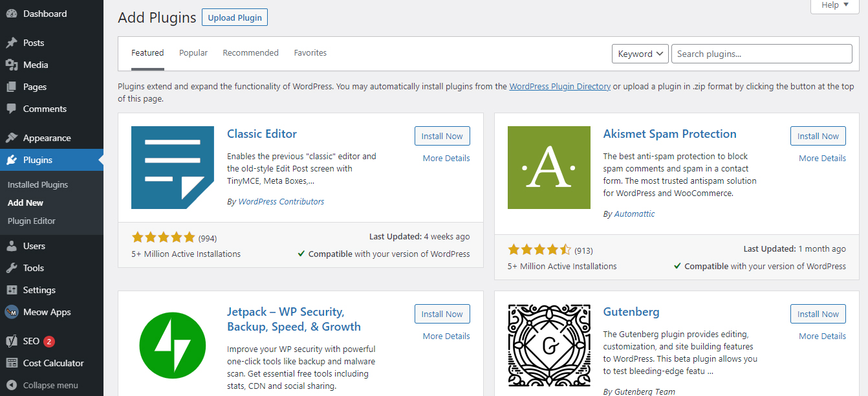Install Akismet Spam Protection now
868x396 pixels.
(818, 136)
